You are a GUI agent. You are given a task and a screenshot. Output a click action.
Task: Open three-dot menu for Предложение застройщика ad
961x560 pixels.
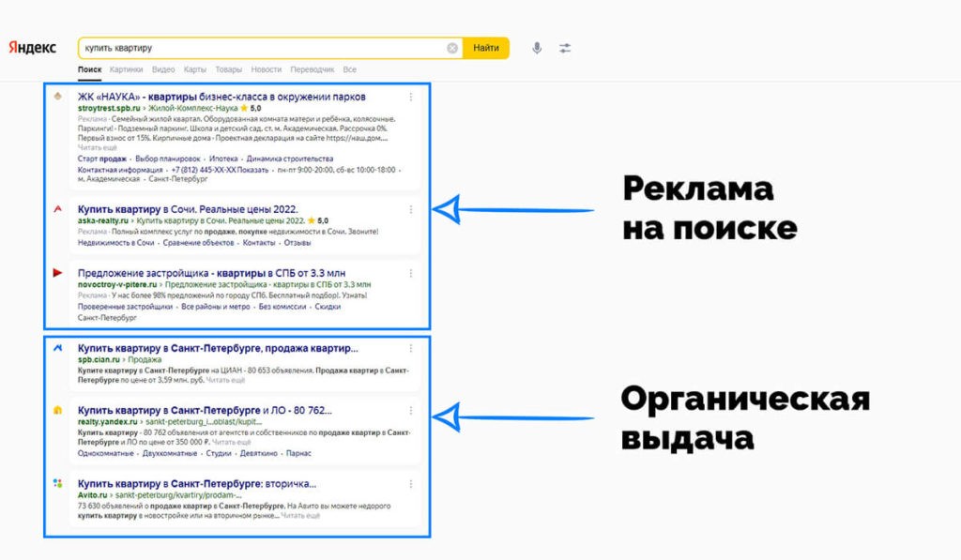click(x=411, y=273)
